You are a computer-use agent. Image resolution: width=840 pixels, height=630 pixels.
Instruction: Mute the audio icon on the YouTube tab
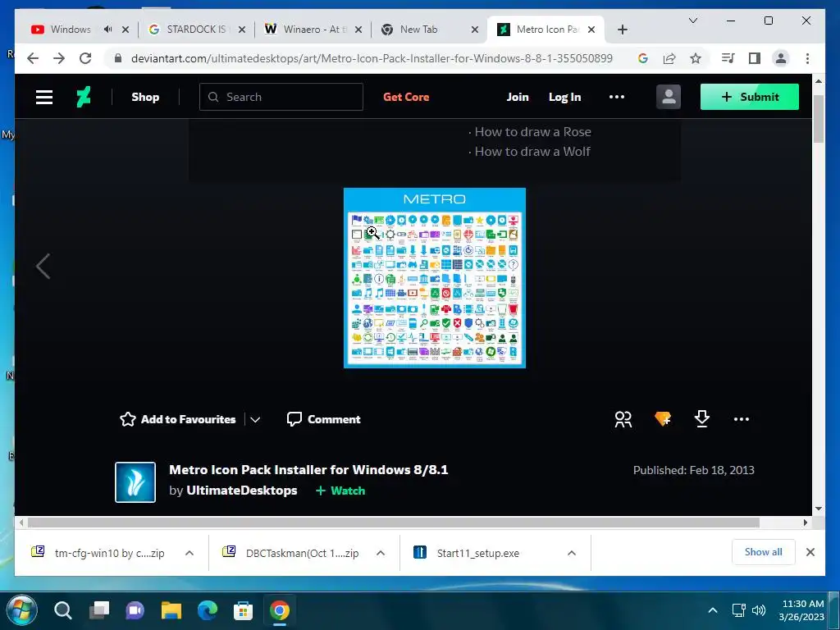click(x=107, y=30)
